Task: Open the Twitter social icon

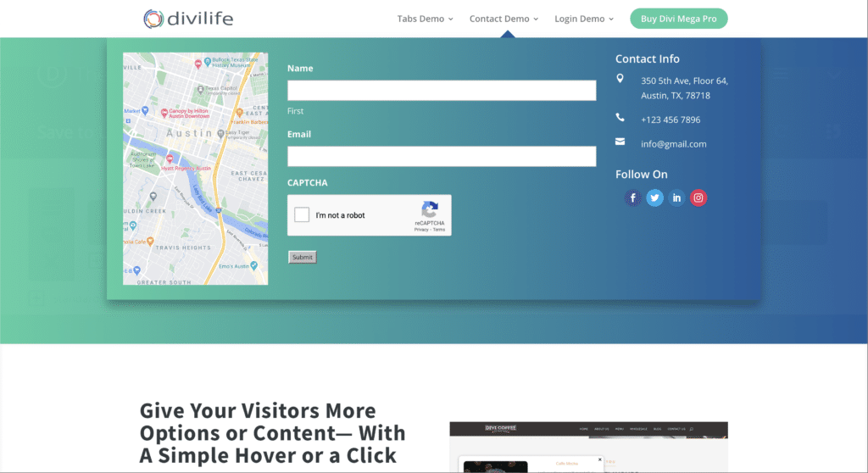Action: [x=654, y=198]
